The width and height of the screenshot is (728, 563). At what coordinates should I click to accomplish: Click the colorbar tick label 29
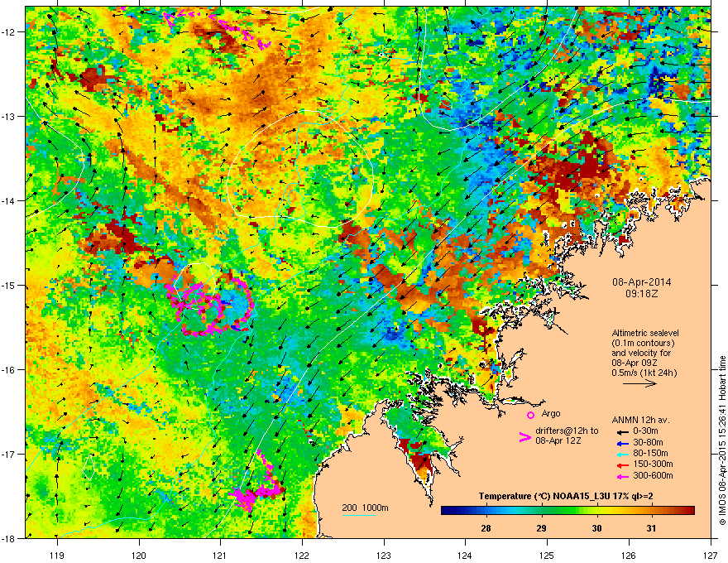(x=541, y=528)
